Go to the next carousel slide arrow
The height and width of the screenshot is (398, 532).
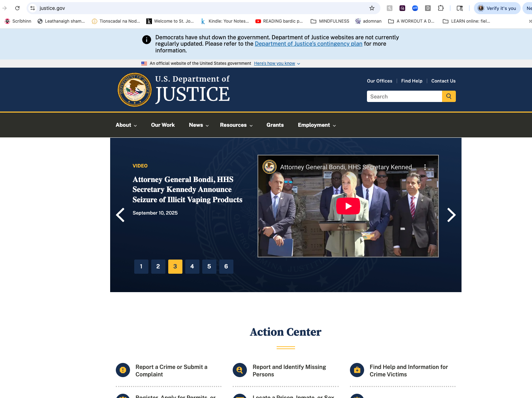(x=451, y=215)
